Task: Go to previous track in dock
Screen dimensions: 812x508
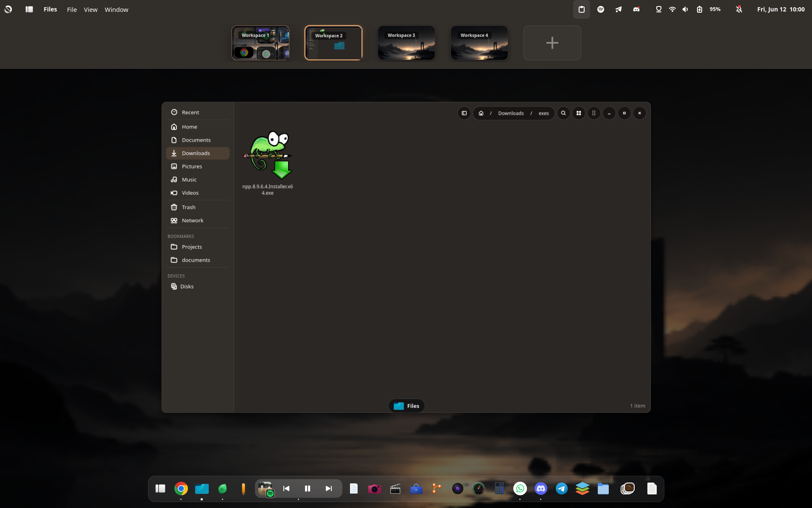Action: click(286, 488)
